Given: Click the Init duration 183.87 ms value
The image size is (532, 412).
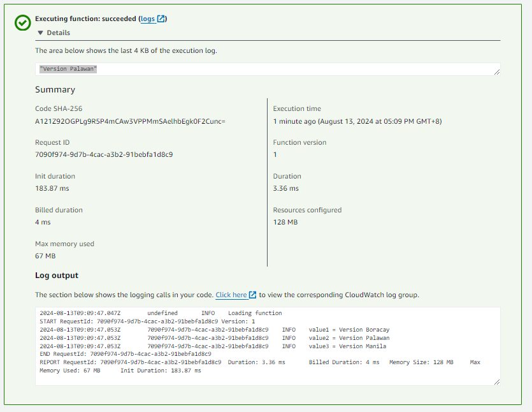Looking at the screenshot, I should pos(52,188).
